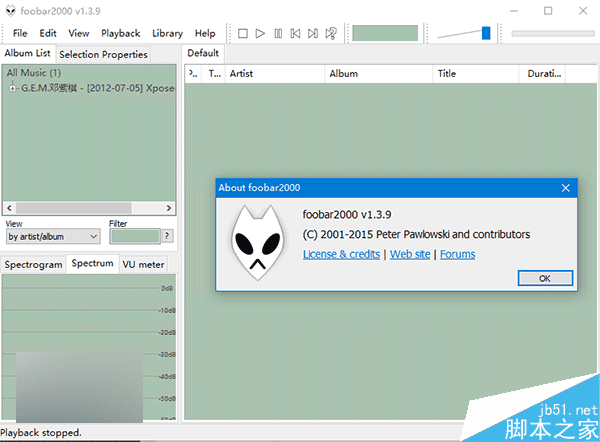This screenshot has width=600, height=442.
Task: Click the album list horizontal scrollbar thumb
Action: click(x=74, y=208)
